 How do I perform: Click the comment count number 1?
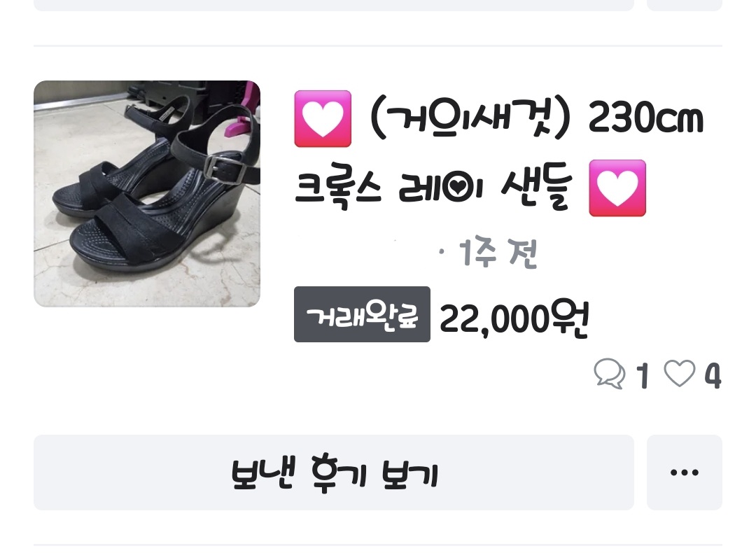coord(642,376)
